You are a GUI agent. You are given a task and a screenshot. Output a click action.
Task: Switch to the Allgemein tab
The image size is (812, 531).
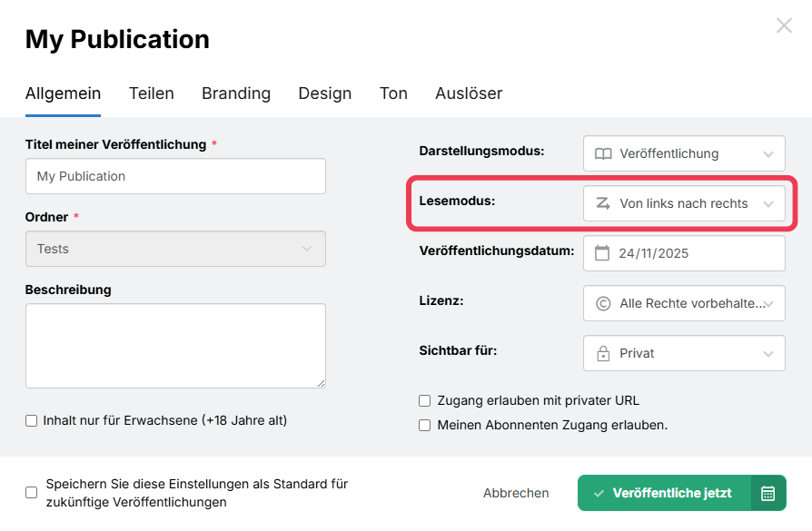point(64,93)
